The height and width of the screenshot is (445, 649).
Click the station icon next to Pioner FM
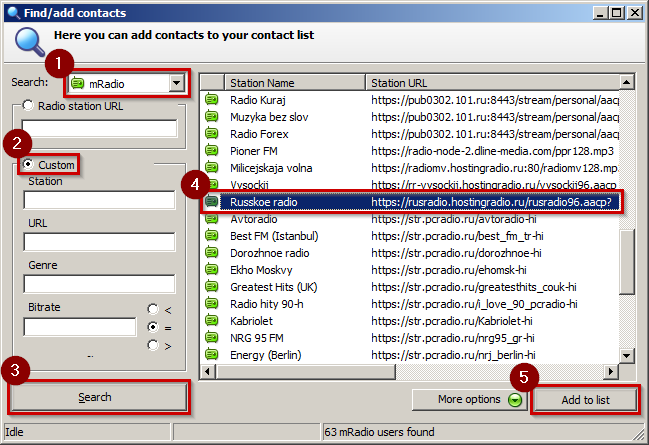212,151
